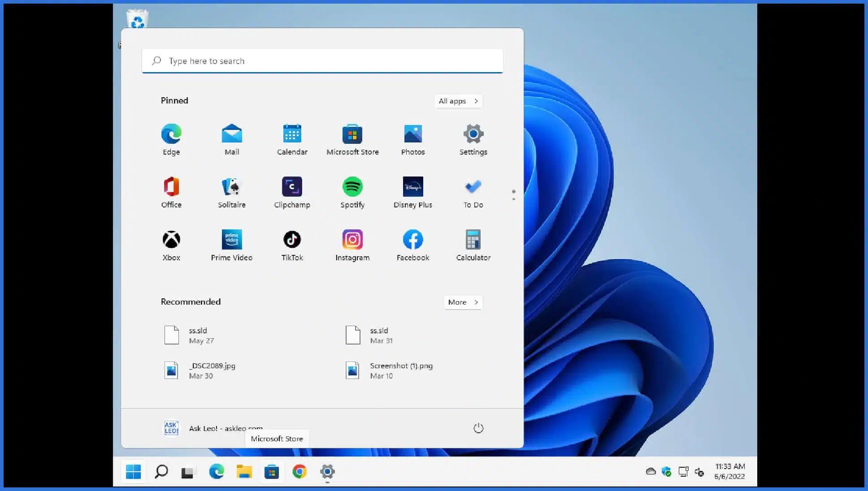Open the Instagram app

(352, 245)
